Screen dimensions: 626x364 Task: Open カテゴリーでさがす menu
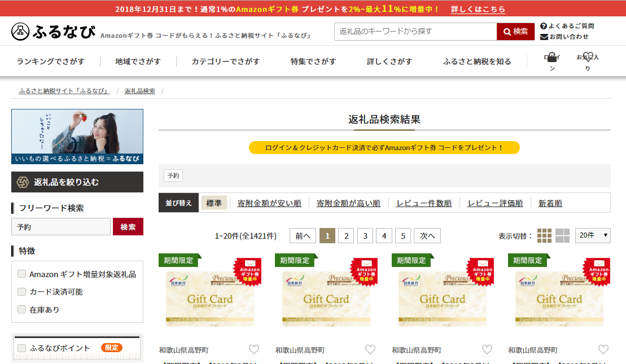[226, 62]
